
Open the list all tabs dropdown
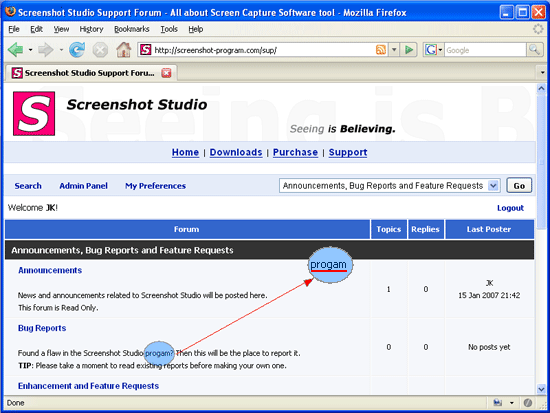pos(542,73)
